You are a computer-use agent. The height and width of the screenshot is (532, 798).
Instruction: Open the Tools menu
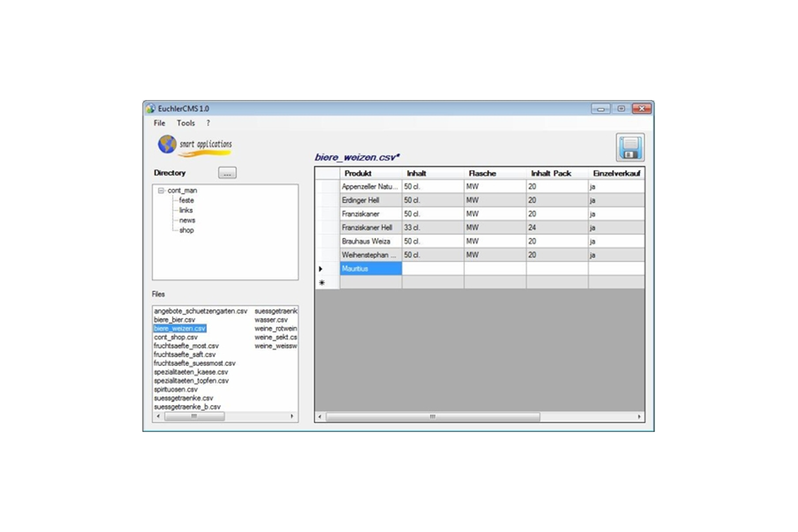click(186, 123)
